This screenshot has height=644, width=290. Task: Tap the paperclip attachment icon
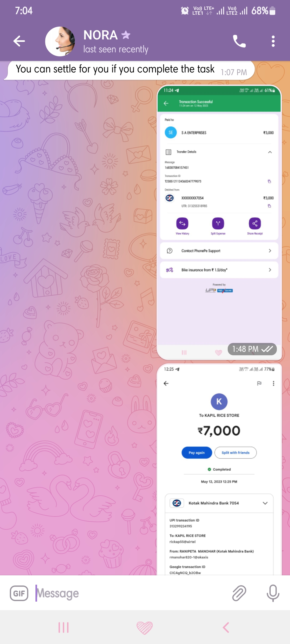239,593
